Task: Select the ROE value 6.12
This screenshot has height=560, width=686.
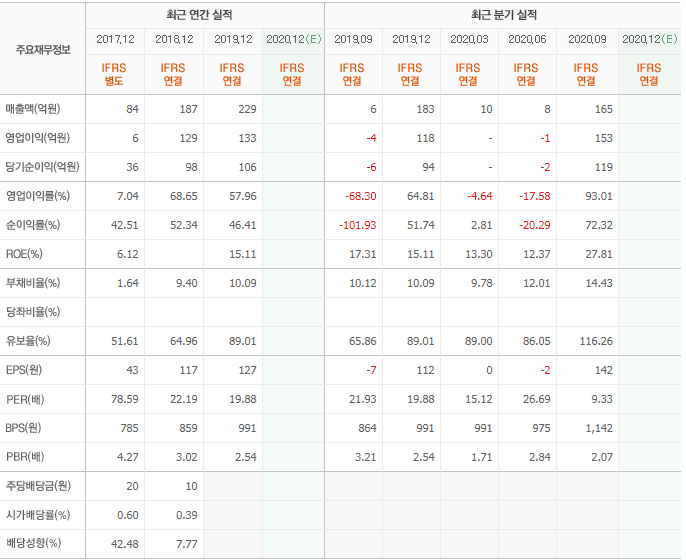Action: click(128, 254)
